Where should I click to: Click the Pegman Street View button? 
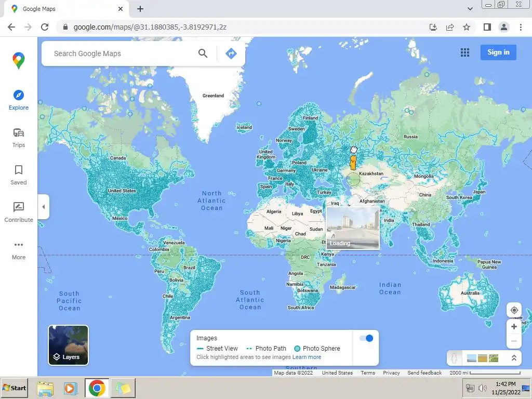(454, 358)
